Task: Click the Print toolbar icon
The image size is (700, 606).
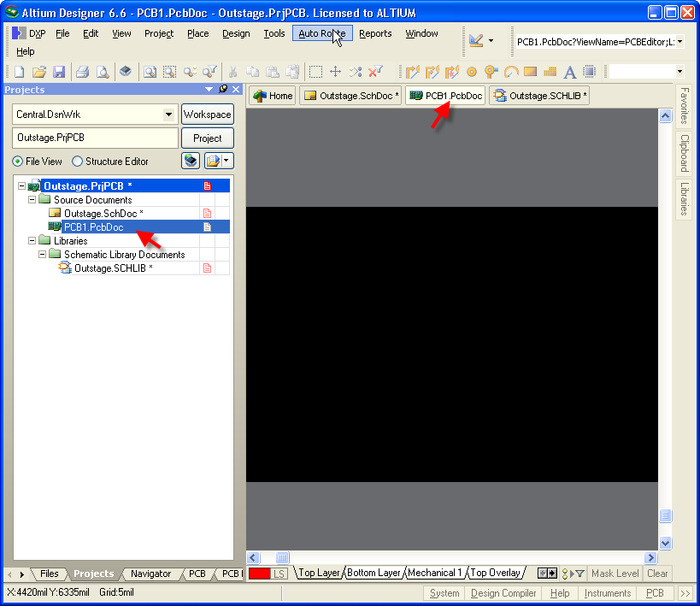Action: (x=82, y=72)
